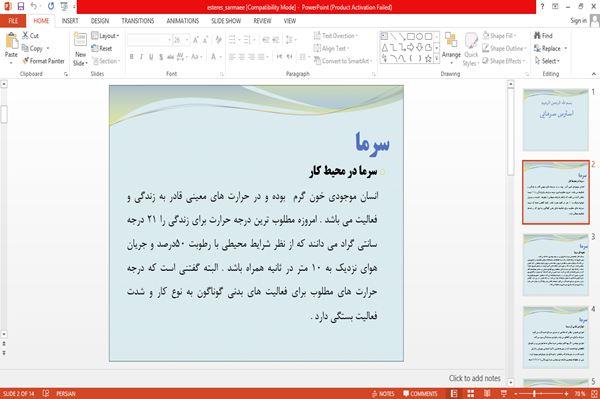
Task: Switch to the DESIGN tab
Action: coord(99,21)
